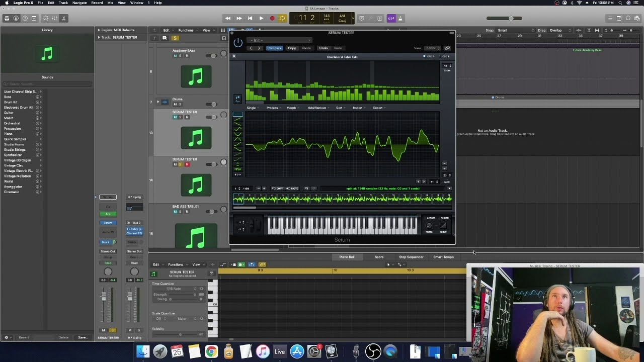Click Copy in the plugin header

[x=292, y=48]
